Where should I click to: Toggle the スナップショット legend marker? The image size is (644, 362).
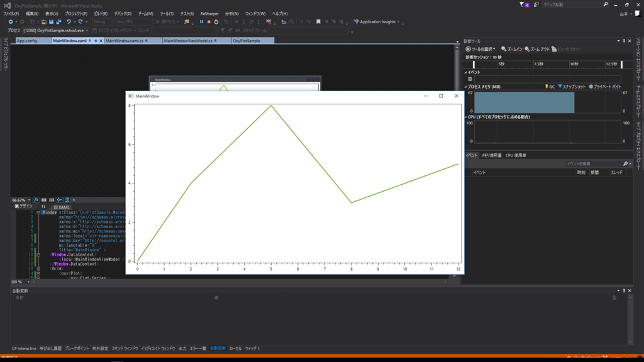(x=572, y=85)
